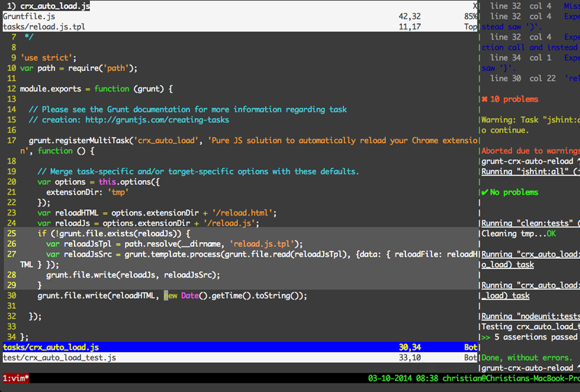Switch to tasks/reload.js.tpl window status line
580x392 pixels.
[240, 27]
